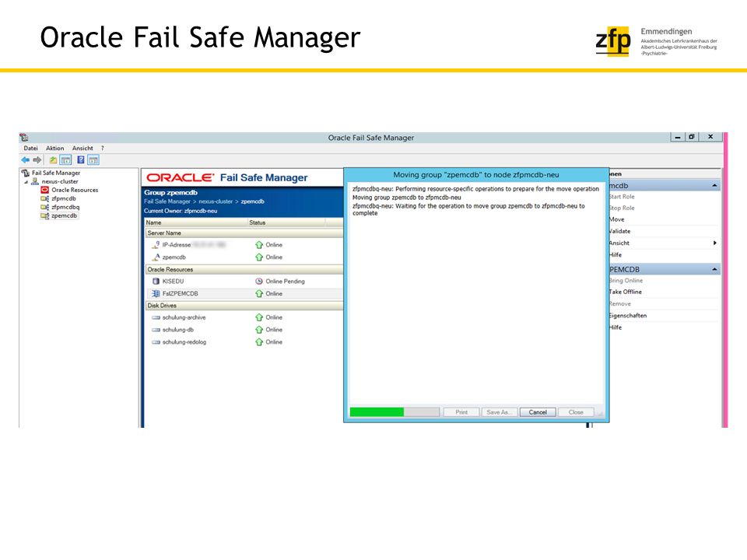
Task: Click the Name column header
Action: (x=195, y=223)
